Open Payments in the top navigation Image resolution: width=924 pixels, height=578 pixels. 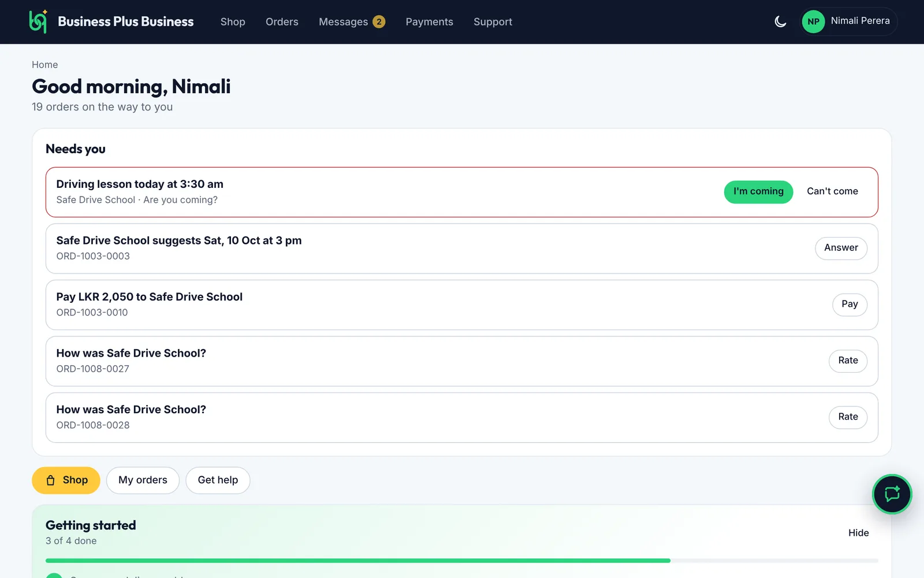429,22
